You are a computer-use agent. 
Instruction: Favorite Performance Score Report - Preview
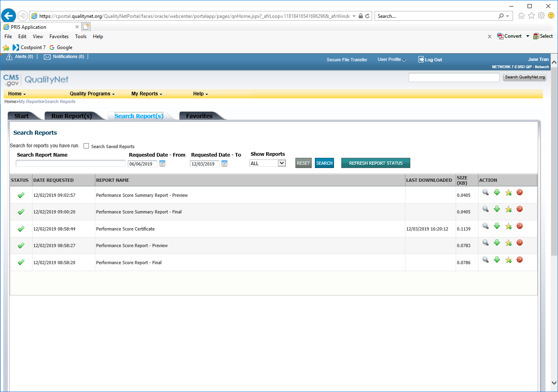coord(508,243)
